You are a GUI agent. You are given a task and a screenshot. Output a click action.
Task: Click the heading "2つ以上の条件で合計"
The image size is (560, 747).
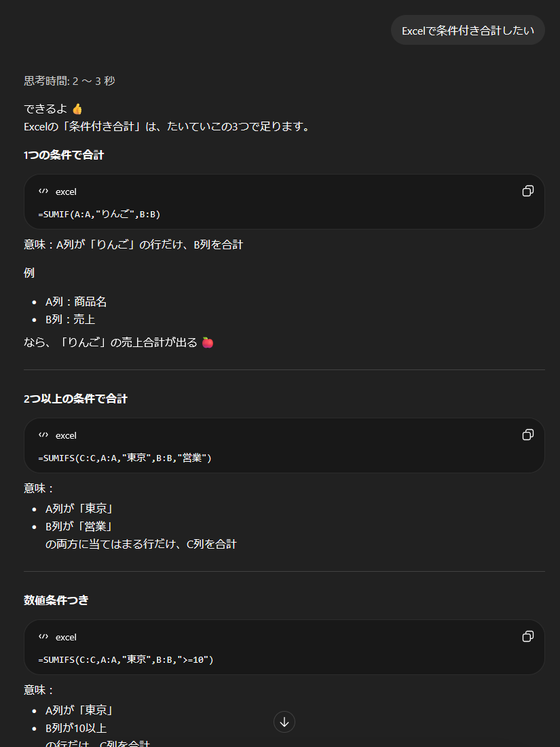click(75, 399)
